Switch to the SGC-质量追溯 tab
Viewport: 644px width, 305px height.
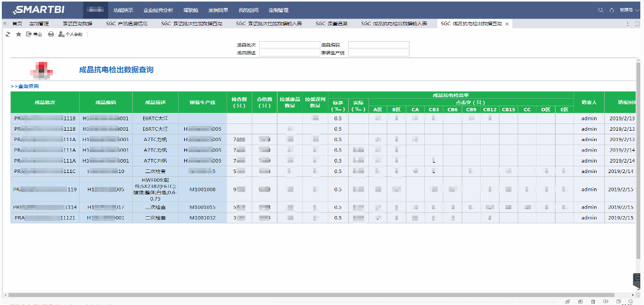[x=332, y=24]
